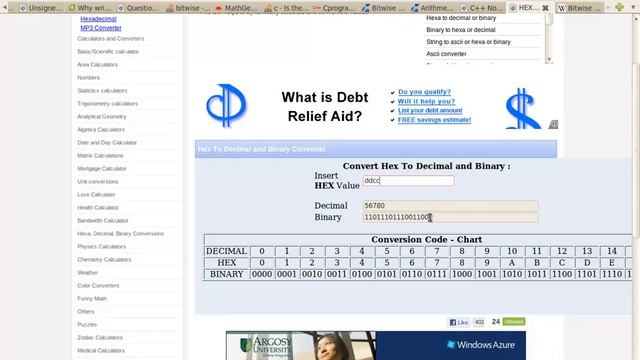Open Area Calculators category
This screenshot has width=640, height=360.
coord(97,64)
